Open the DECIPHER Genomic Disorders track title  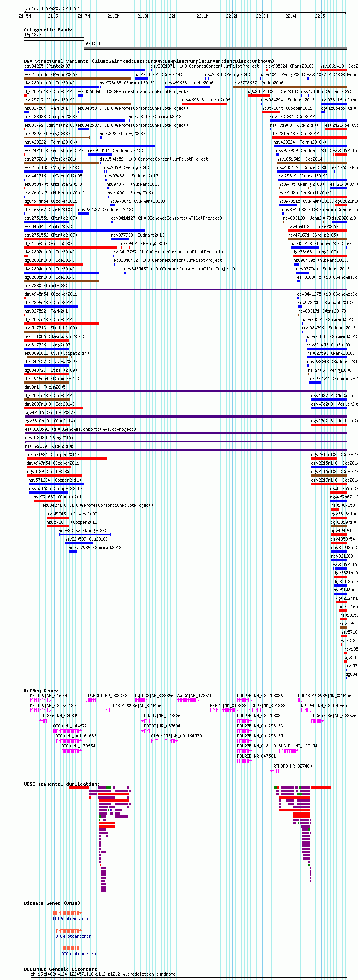tap(60, 969)
